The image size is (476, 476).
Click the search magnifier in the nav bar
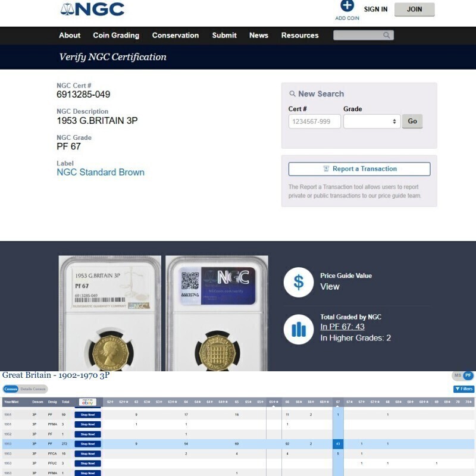tap(386, 35)
